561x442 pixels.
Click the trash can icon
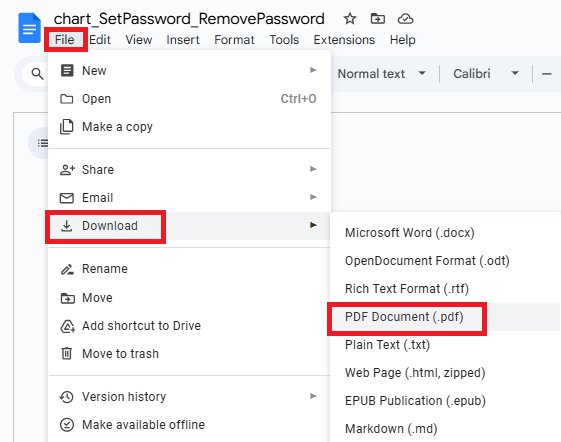[67, 354]
